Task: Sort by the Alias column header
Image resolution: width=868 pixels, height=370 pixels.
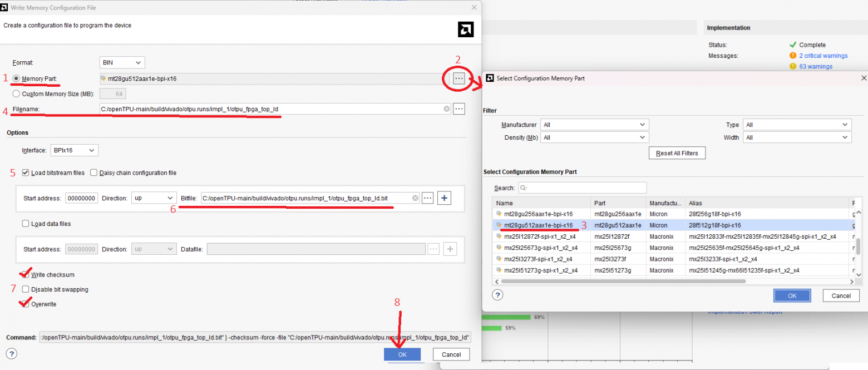Action: 766,203
